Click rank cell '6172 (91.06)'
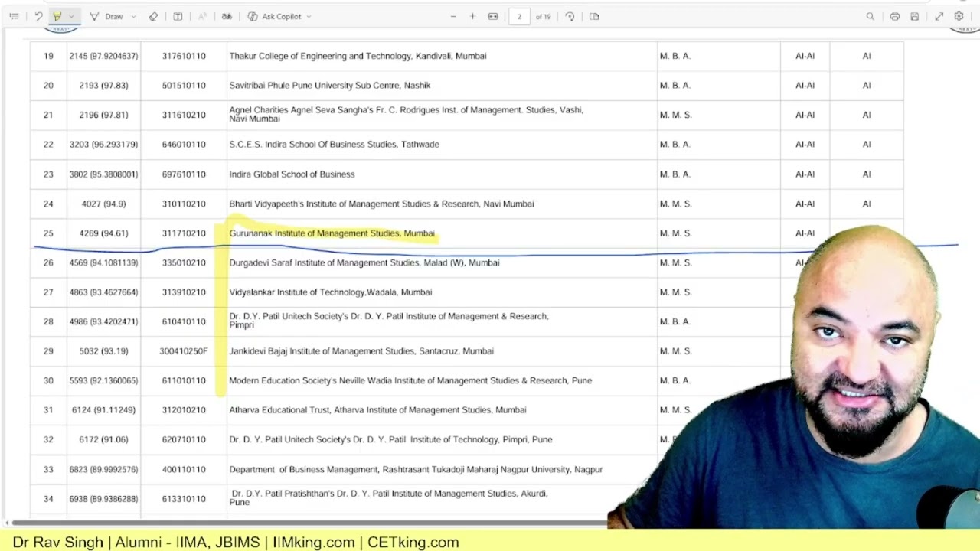 [103, 440]
